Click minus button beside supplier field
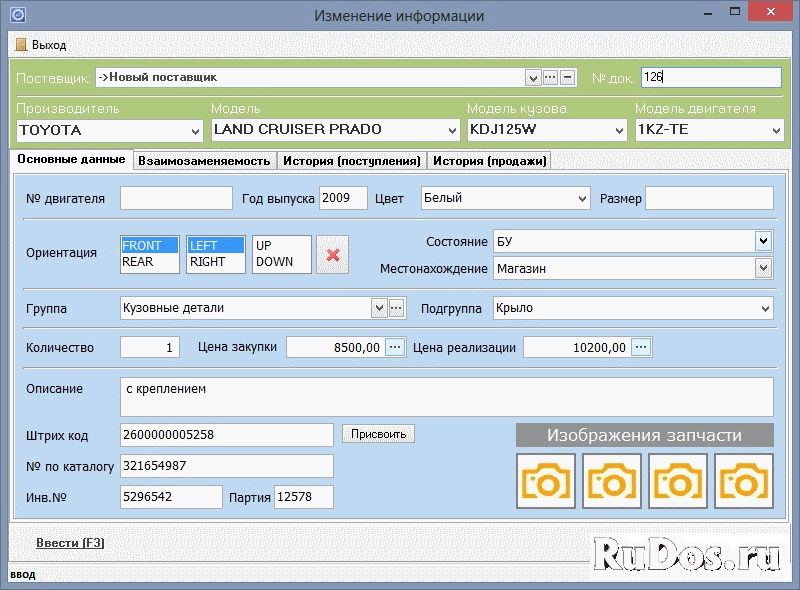Screen dimensions: 800x590 tap(567, 78)
